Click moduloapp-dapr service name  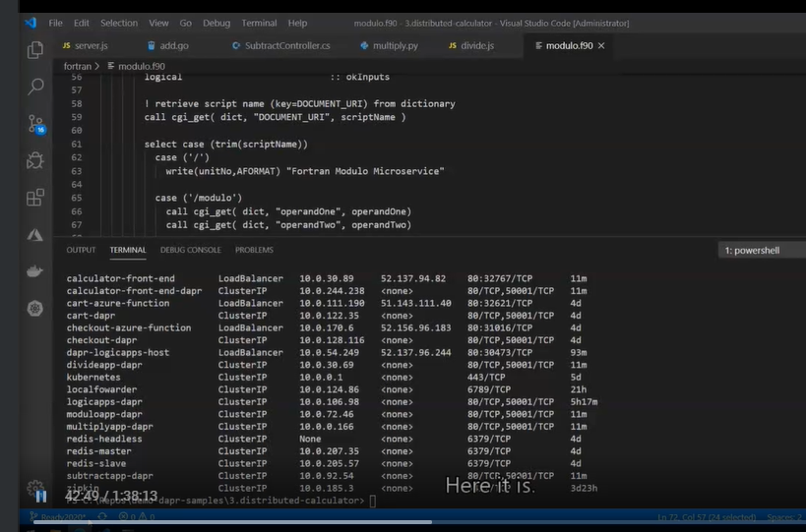point(104,414)
